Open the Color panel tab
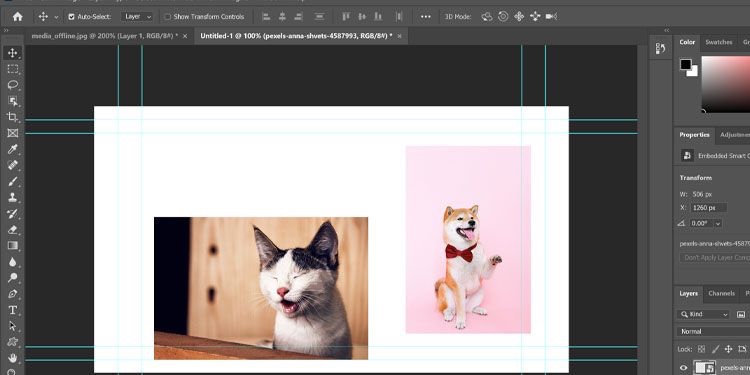Screen dimensions: 750x375 (x=687, y=42)
